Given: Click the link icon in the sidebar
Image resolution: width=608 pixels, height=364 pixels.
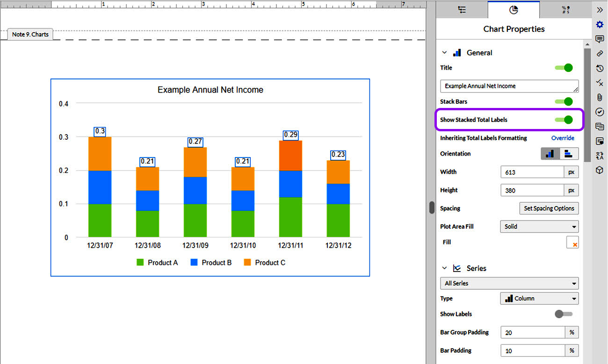Looking at the screenshot, I should (x=600, y=53).
